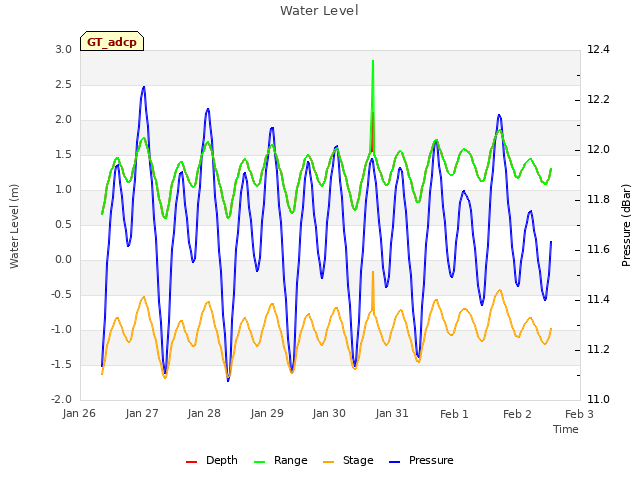Toggle the Pressure series legend entry
The image size is (640, 480).
tap(421, 460)
